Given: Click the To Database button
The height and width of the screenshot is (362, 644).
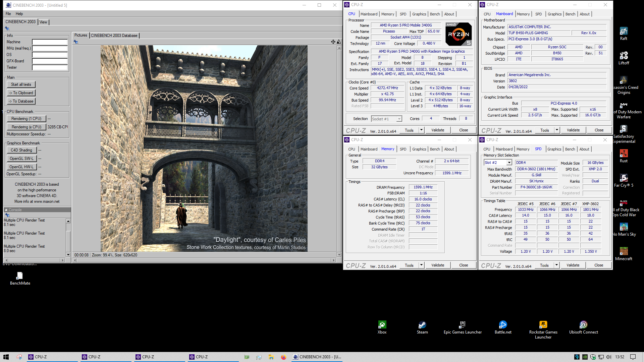Looking at the screenshot, I should (21, 101).
